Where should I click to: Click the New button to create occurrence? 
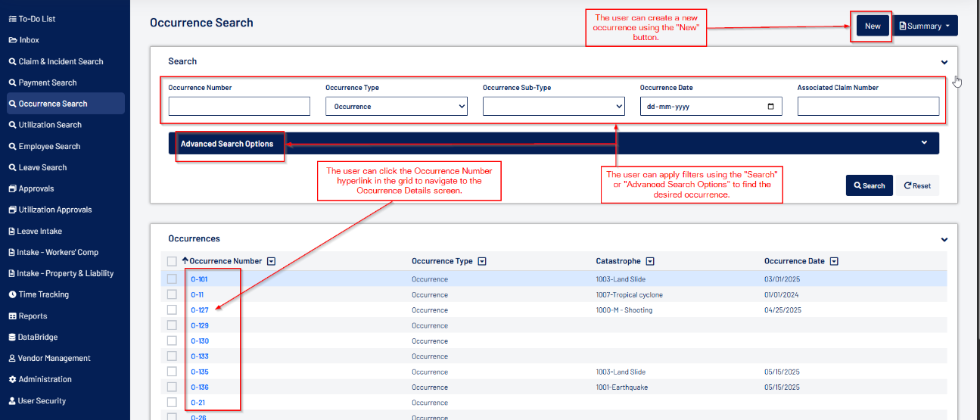(x=873, y=26)
